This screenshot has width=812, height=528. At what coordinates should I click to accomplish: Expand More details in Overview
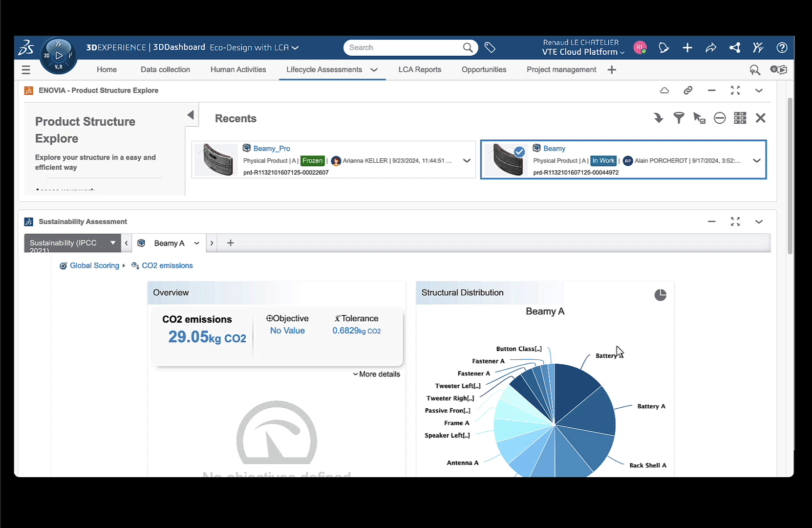click(x=376, y=374)
